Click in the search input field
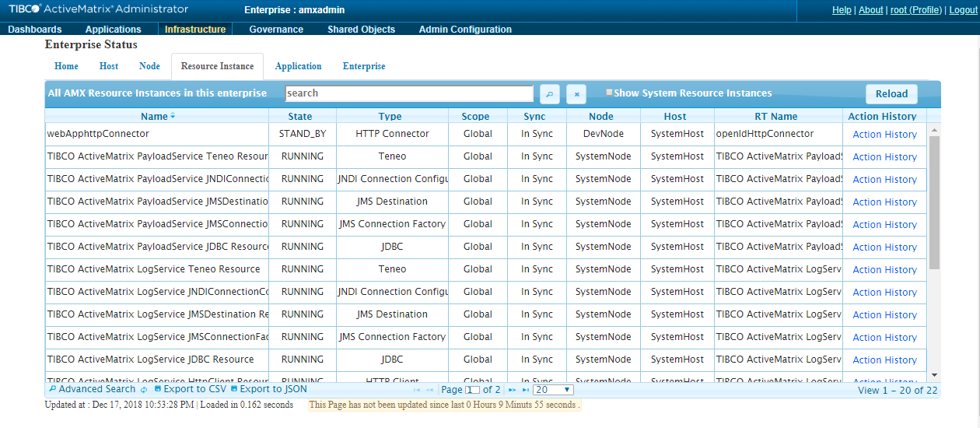This screenshot has height=428, width=980. [409, 93]
